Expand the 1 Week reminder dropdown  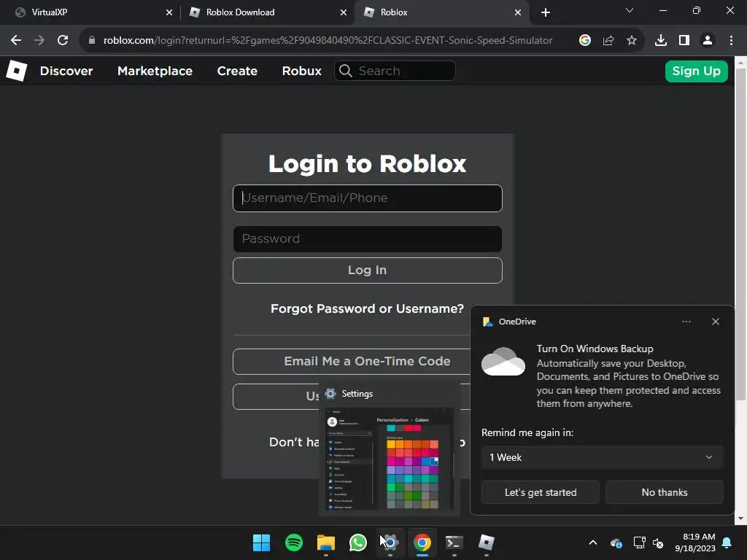click(602, 457)
